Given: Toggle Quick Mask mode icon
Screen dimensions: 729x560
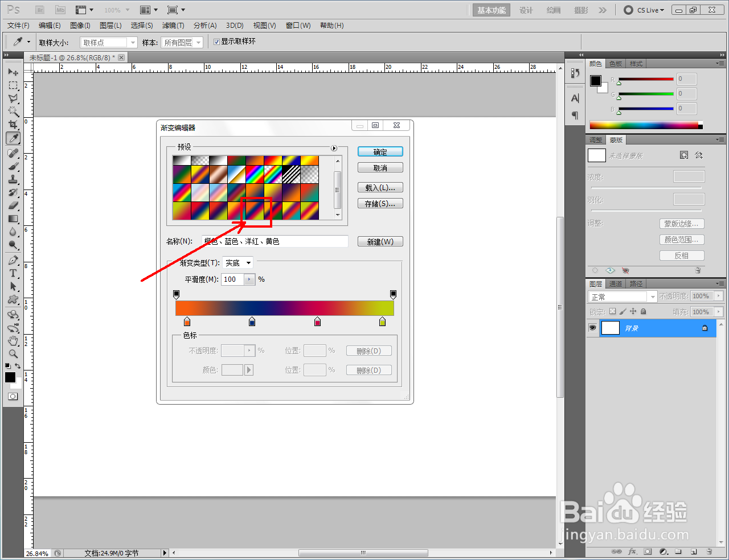Looking at the screenshot, I should (13, 396).
